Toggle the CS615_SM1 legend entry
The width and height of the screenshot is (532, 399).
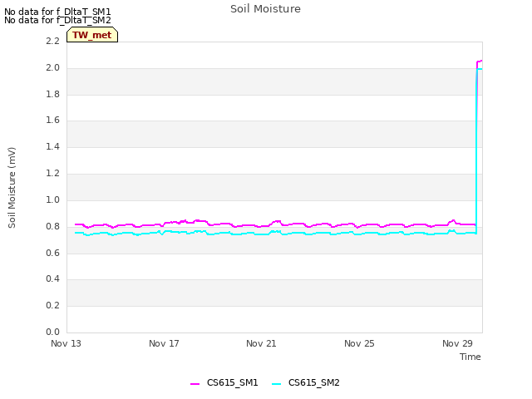[224, 382]
